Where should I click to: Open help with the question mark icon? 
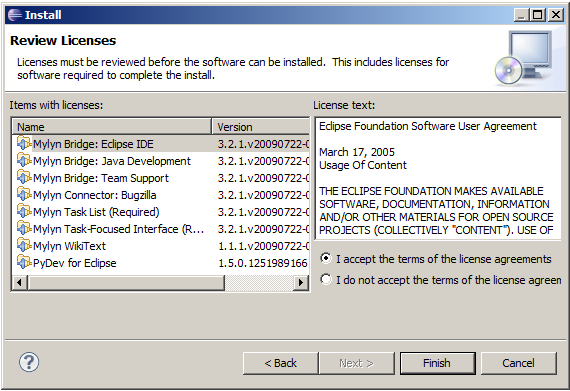[29, 362]
